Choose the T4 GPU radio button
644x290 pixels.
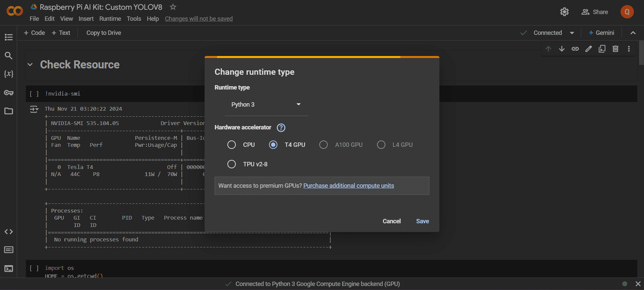pyautogui.click(x=273, y=145)
